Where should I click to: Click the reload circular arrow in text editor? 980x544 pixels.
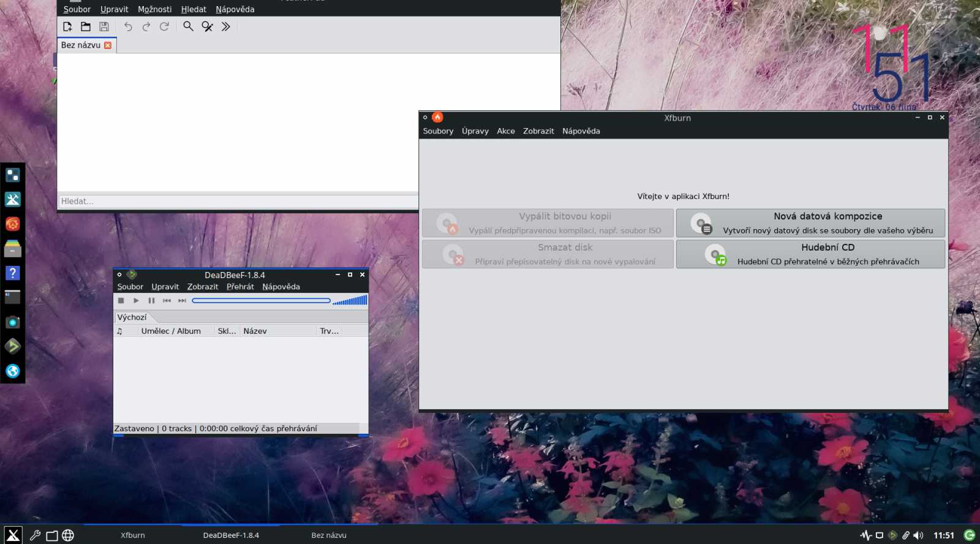click(x=164, y=26)
